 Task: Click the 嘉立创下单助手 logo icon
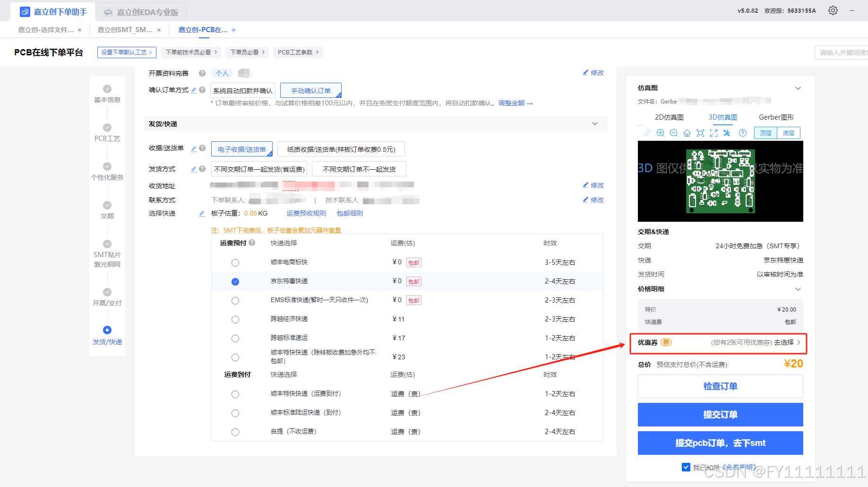click(x=25, y=12)
